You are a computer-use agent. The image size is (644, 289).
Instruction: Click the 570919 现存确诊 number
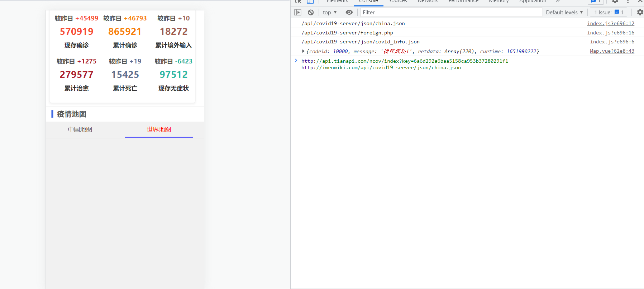pyautogui.click(x=76, y=32)
